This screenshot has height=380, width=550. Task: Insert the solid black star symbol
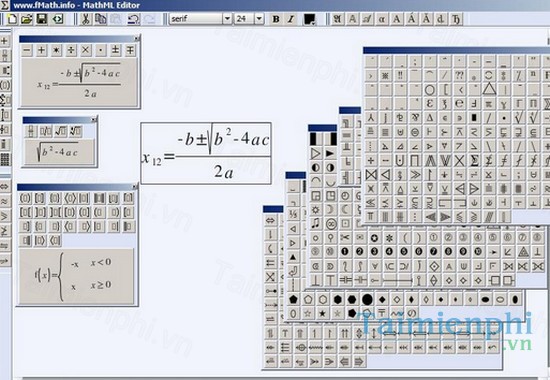pos(322,313)
